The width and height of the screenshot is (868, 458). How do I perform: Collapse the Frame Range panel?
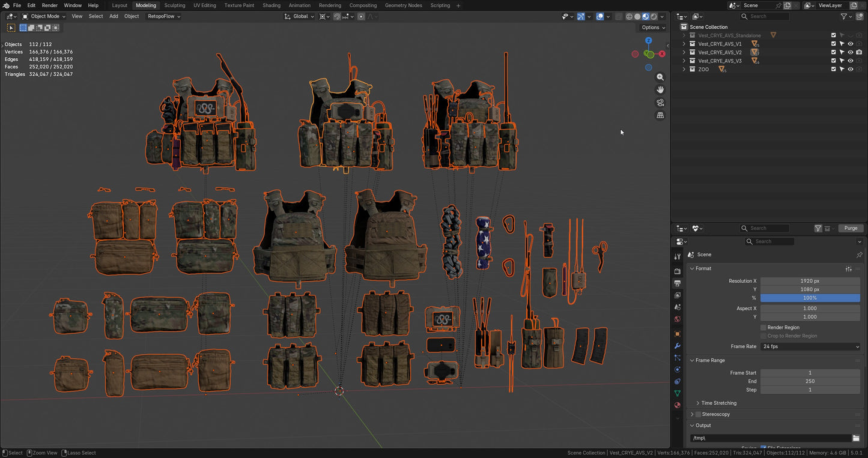[x=692, y=360]
